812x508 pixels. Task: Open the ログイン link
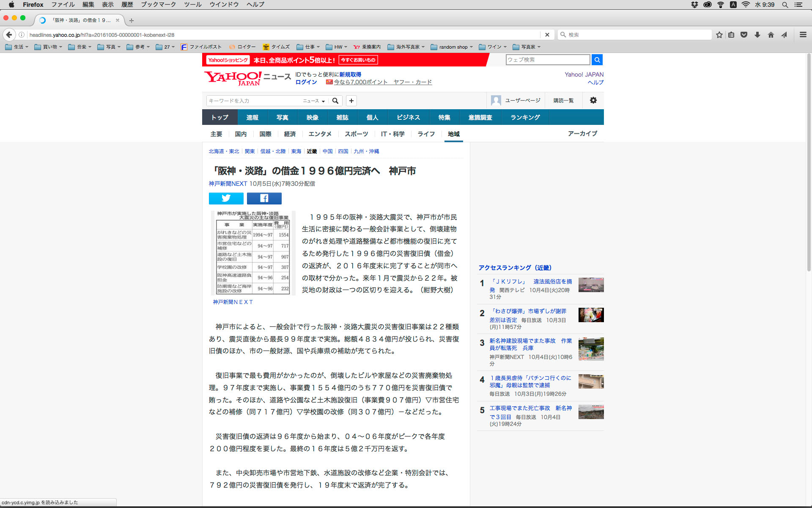[306, 82]
